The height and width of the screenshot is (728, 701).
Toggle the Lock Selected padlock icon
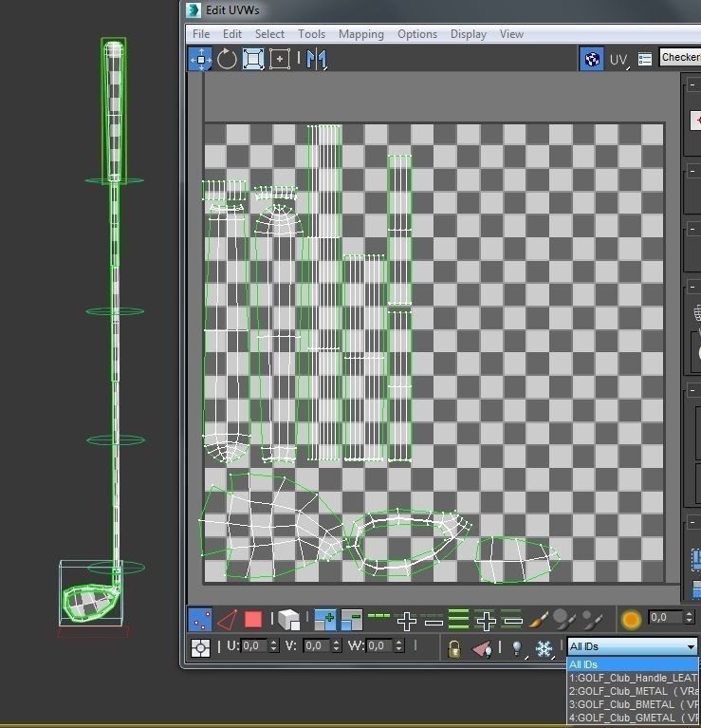click(x=454, y=648)
